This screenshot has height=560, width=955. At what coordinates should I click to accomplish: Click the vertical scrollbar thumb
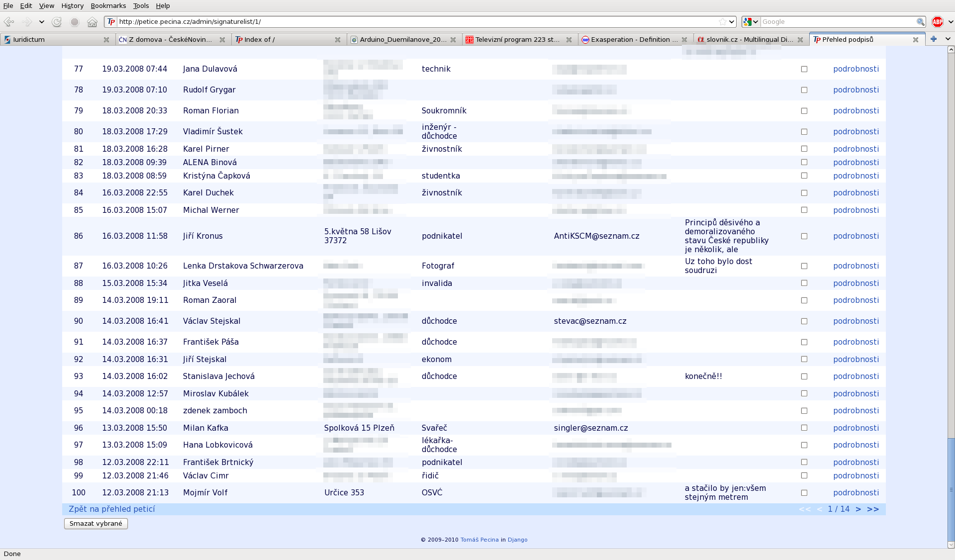[x=951, y=489]
